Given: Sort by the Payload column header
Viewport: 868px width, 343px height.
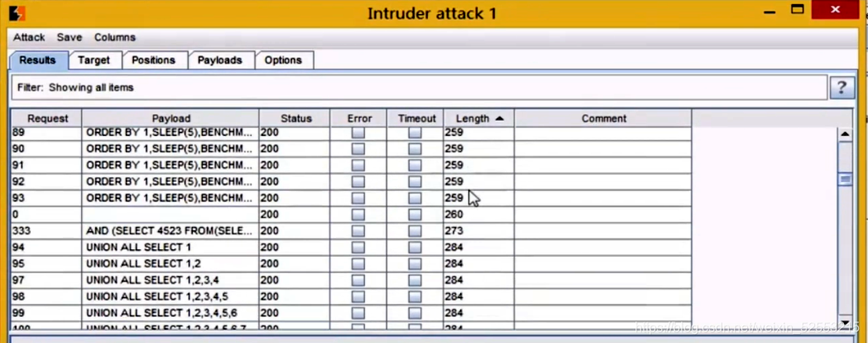Looking at the screenshot, I should pos(170,118).
